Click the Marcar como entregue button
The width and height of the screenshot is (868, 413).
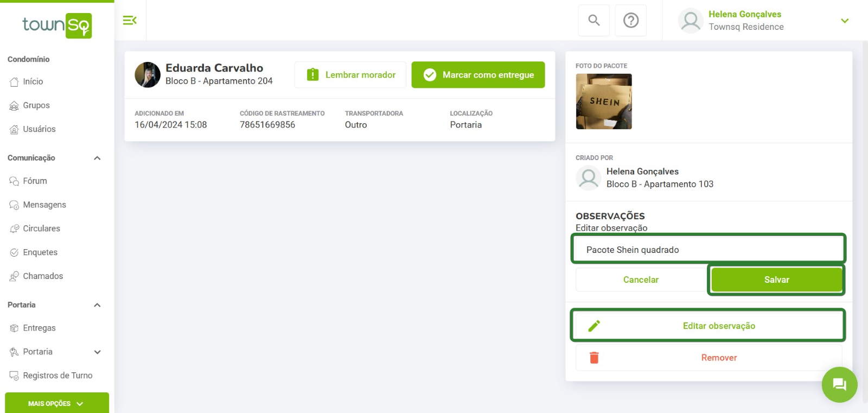(478, 75)
